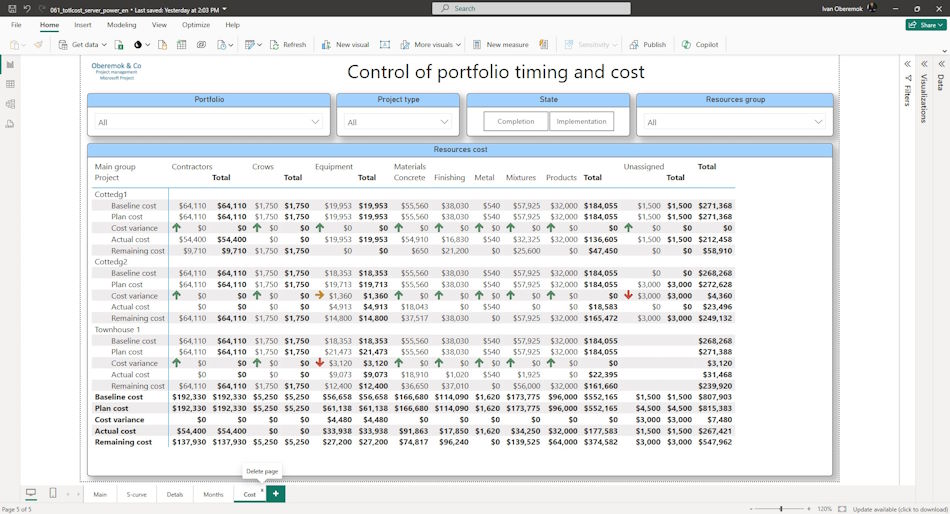
Task: Open the Insert ribbon tab
Action: tap(83, 25)
